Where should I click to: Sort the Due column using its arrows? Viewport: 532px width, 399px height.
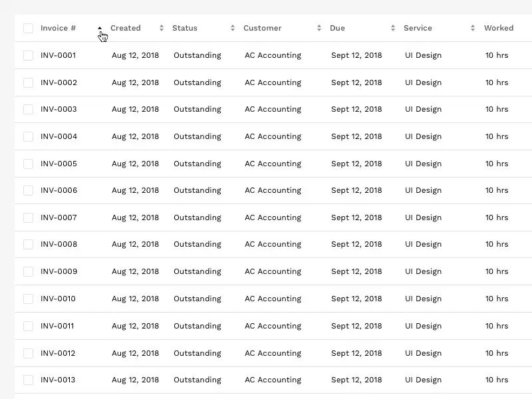point(393,28)
